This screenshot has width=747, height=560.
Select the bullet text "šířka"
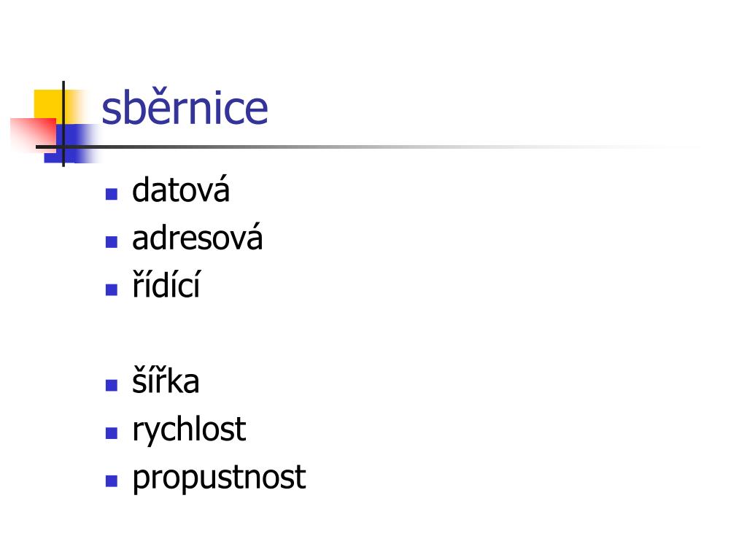pyautogui.click(x=166, y=381)
